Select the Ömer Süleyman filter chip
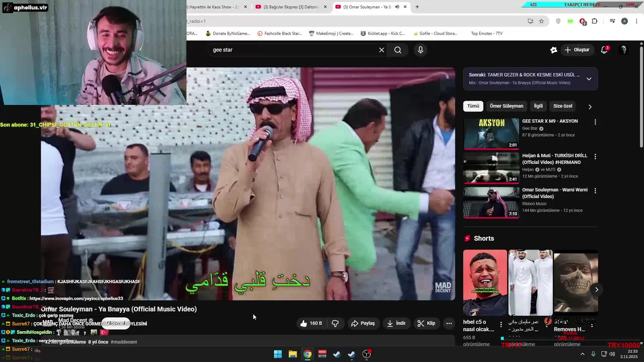This screenshot has width=644, height=362. [506, 106]
